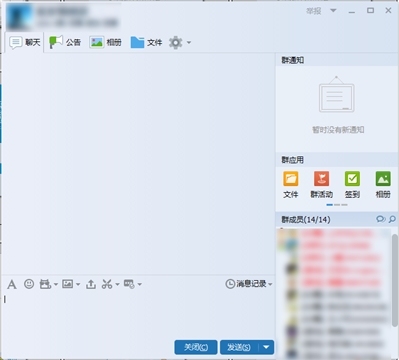Switch to the 公告 announcements tab
Screen dimensions: 399x360
point(65,42)
